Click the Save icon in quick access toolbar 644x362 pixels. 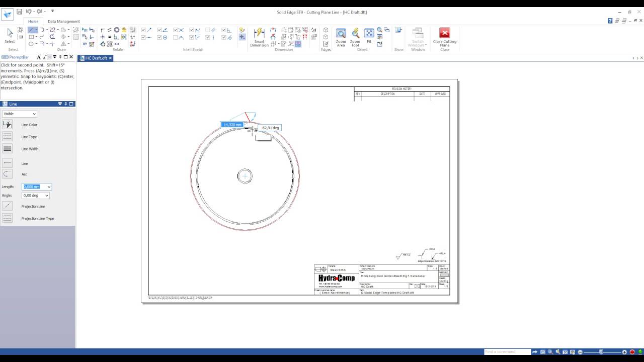point(19,12)
